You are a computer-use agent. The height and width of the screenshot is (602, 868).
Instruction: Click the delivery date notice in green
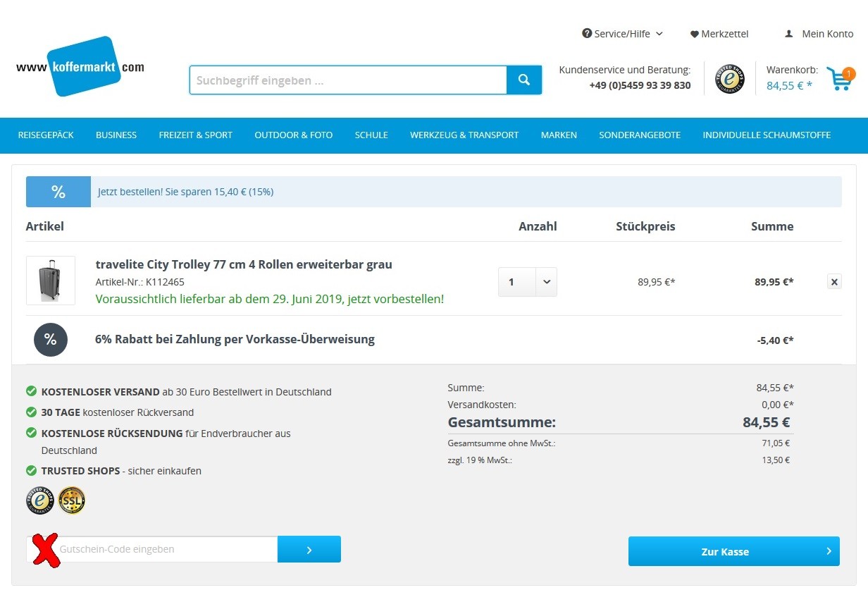click(x=270, y=299)
